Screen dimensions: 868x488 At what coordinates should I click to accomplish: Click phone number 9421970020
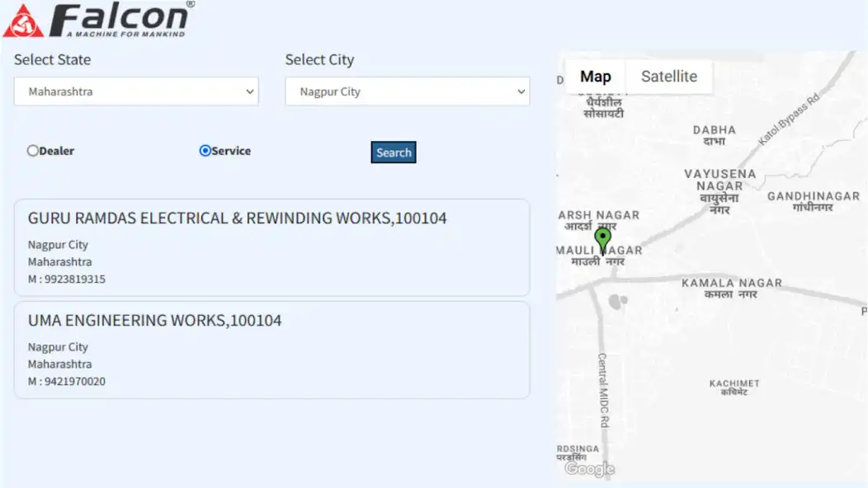tap(67, 382)
